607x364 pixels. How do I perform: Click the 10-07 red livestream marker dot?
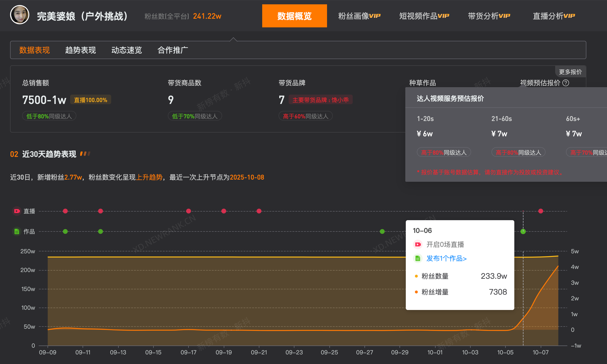tap(540, 211)
